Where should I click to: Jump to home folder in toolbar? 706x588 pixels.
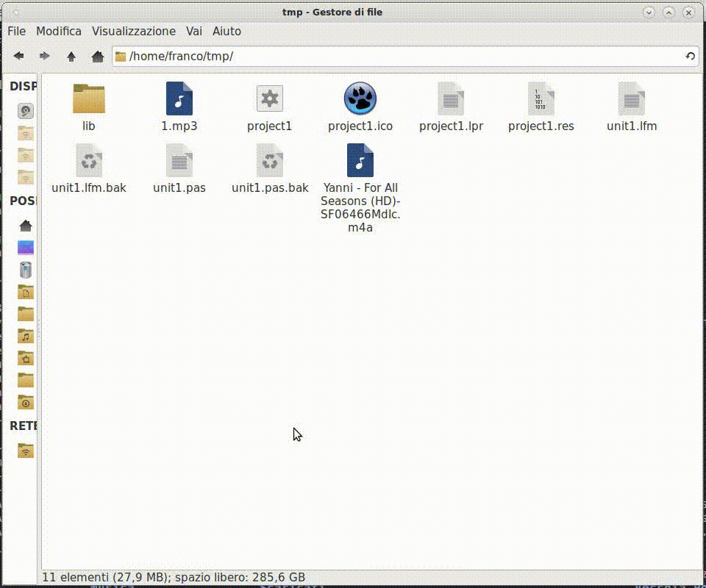coord(98,57)
